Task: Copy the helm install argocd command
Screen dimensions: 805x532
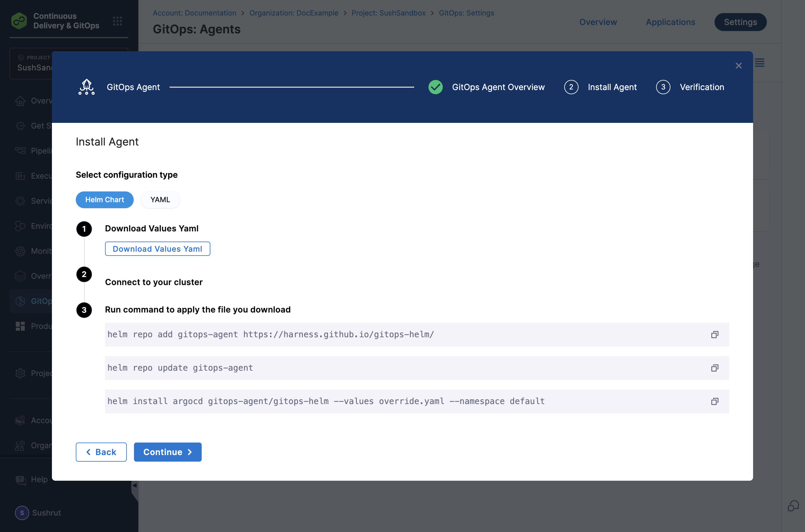Action: click(715, 401)
